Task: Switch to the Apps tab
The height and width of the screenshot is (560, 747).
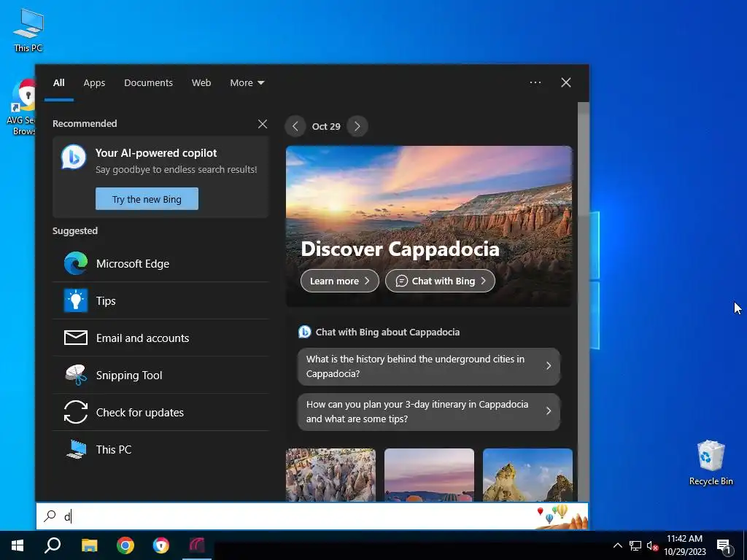Action: (x=94, y=82)
